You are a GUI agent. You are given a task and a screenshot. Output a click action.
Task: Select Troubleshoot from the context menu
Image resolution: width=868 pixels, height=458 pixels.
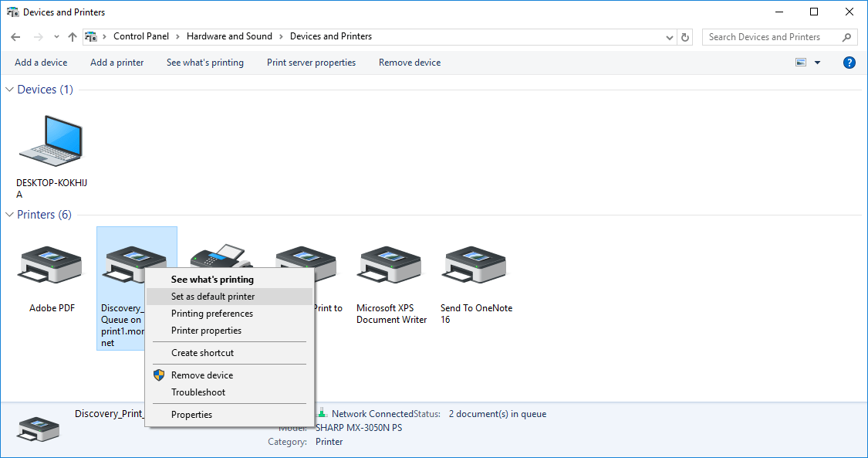click(198, 392)
